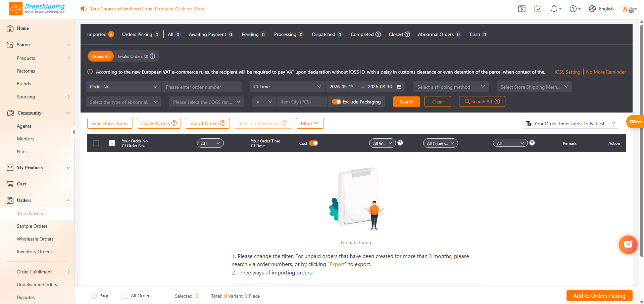644x304 pixels.
Task: Click help icon on Create Orders button
Action: [x=174, y=123]
